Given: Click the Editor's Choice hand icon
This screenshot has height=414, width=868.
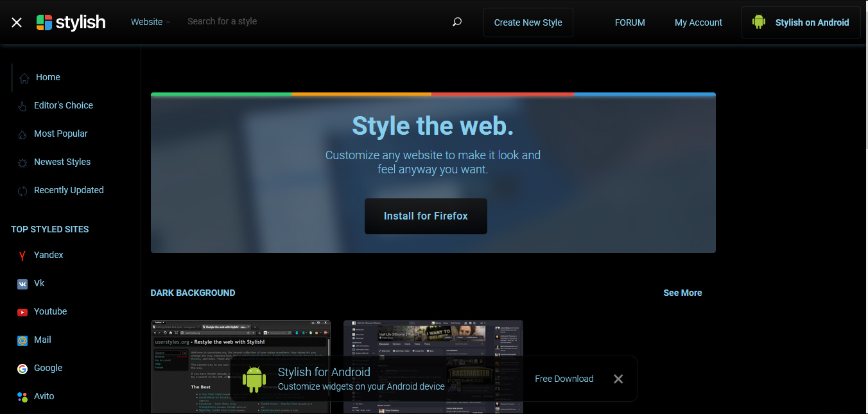Looking at the screenshot, I should [22, 107].
